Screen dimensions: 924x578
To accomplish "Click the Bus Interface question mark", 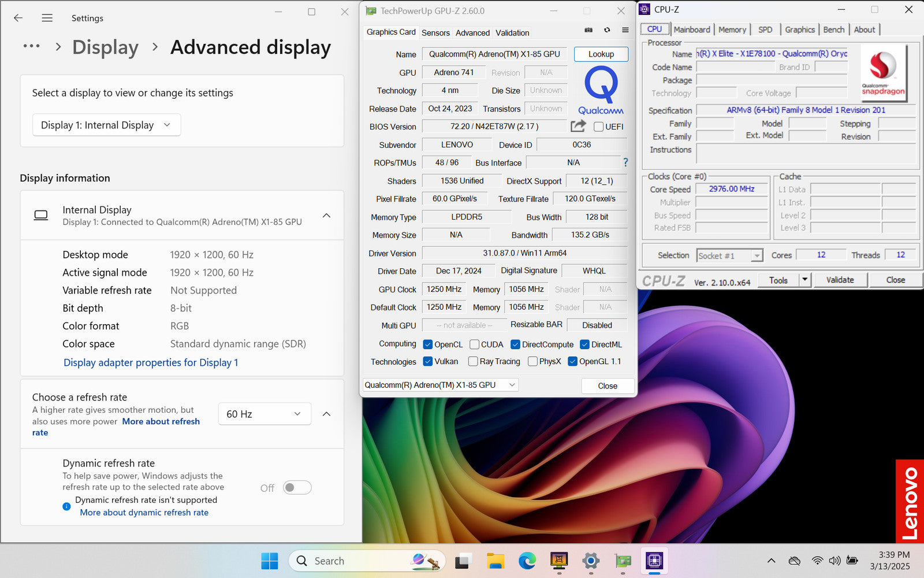I will pos(625,162).
